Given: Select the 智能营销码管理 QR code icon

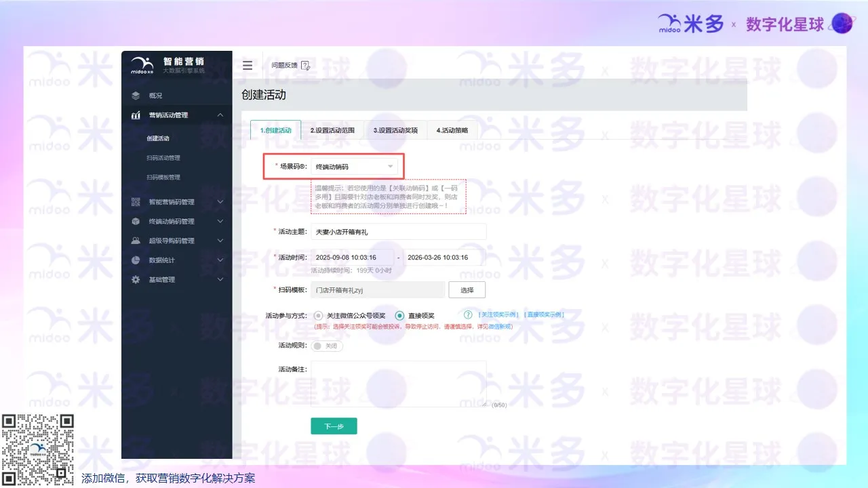Looking at the screenshot, I should coord(136,201).
